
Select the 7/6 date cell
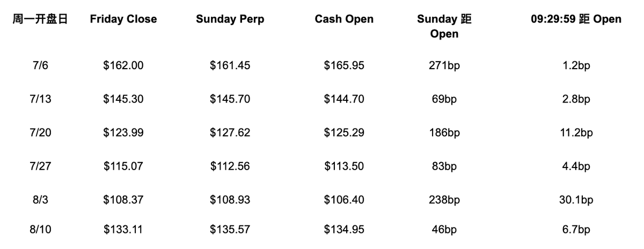41,65
